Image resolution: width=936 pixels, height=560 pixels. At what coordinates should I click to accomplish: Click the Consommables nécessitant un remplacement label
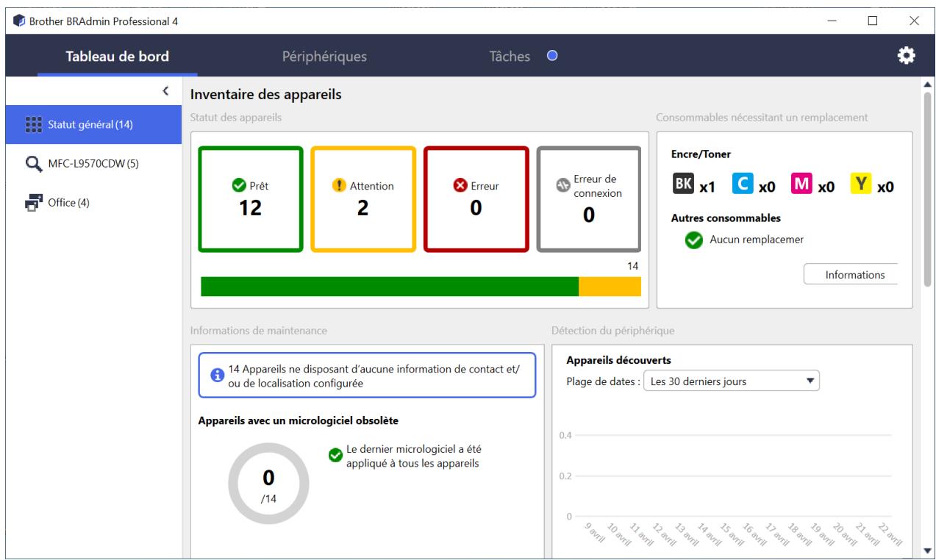762,118
